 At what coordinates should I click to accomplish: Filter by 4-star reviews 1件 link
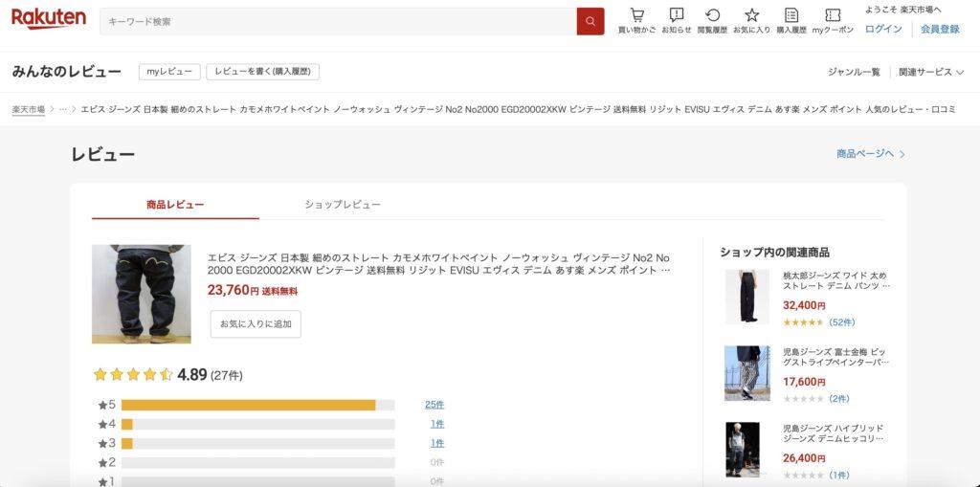436,424
